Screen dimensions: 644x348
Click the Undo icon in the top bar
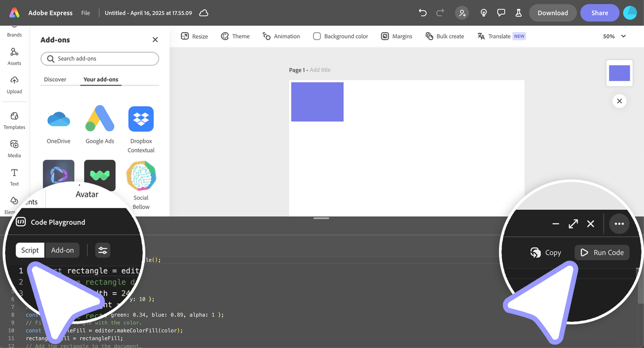tap(423, 13)
